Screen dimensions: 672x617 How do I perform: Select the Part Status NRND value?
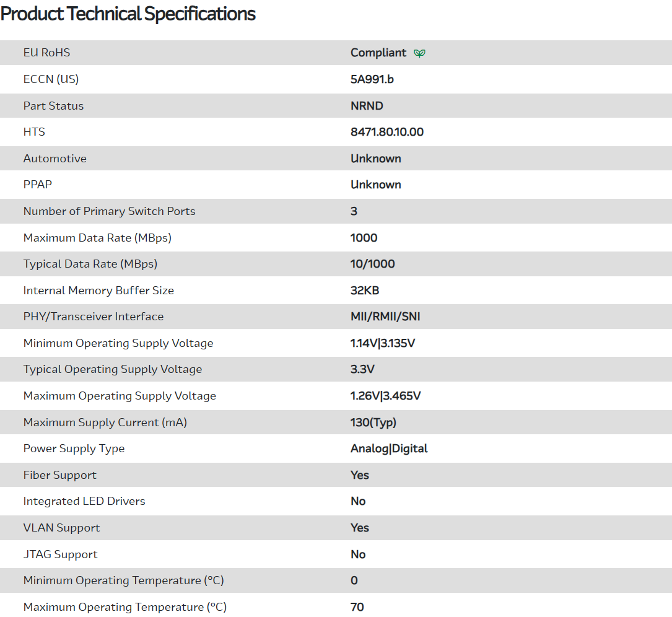point(367,106)
